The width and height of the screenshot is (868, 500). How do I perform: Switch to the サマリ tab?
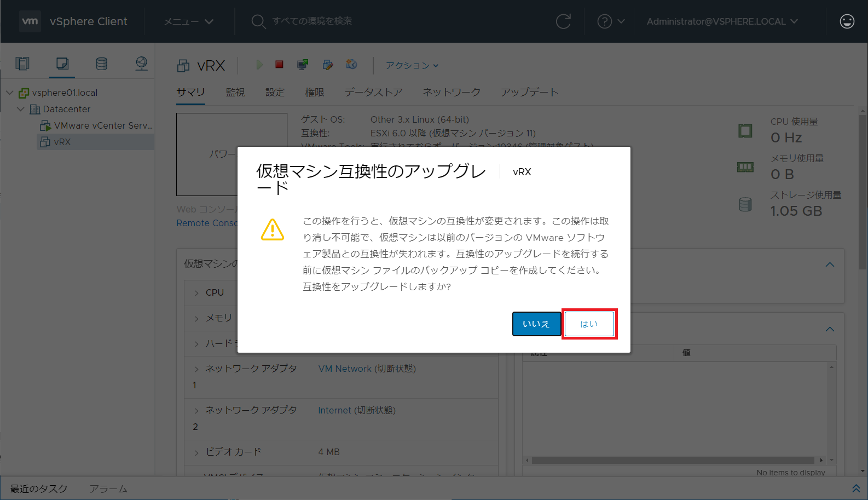[190, 92]
